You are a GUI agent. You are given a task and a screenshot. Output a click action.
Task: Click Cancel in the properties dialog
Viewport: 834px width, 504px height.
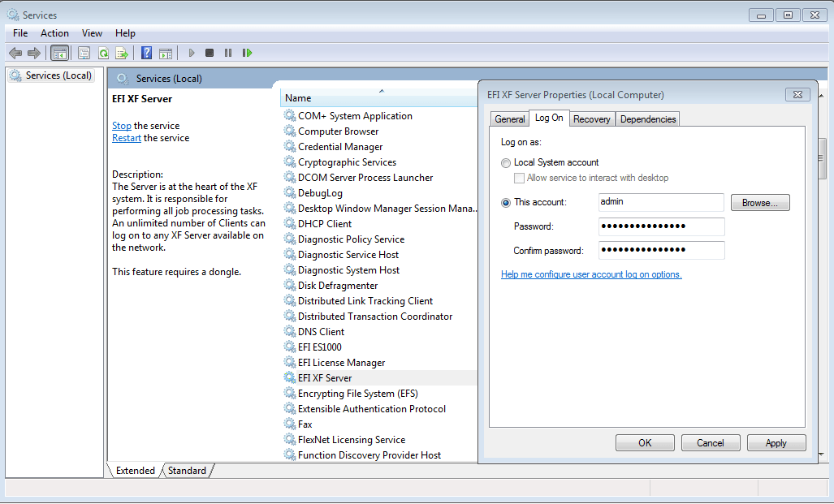[711, 443]
